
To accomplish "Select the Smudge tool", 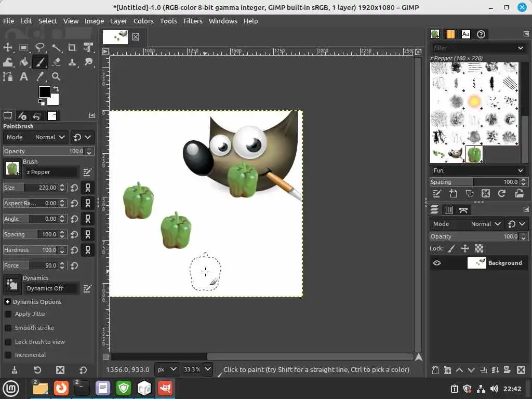I will (88, 62).
